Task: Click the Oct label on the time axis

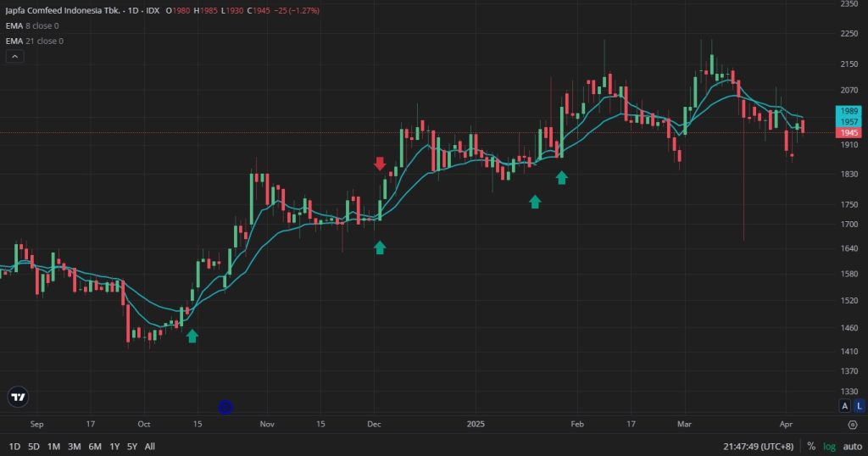Action: (144, 424)
